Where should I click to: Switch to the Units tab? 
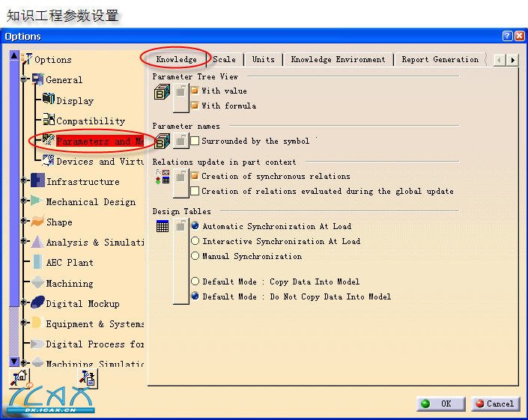[x=264, y=59]
